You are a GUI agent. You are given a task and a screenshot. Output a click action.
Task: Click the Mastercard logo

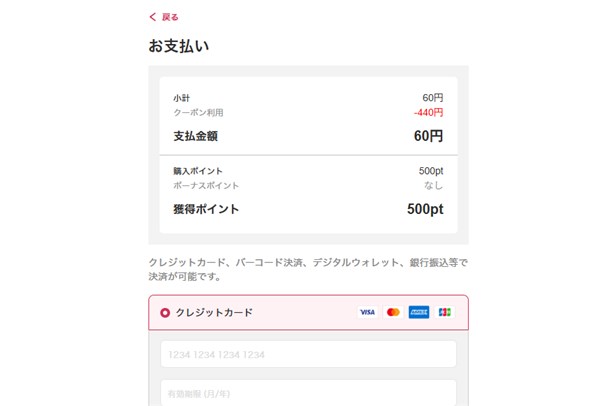coord(393,313)
